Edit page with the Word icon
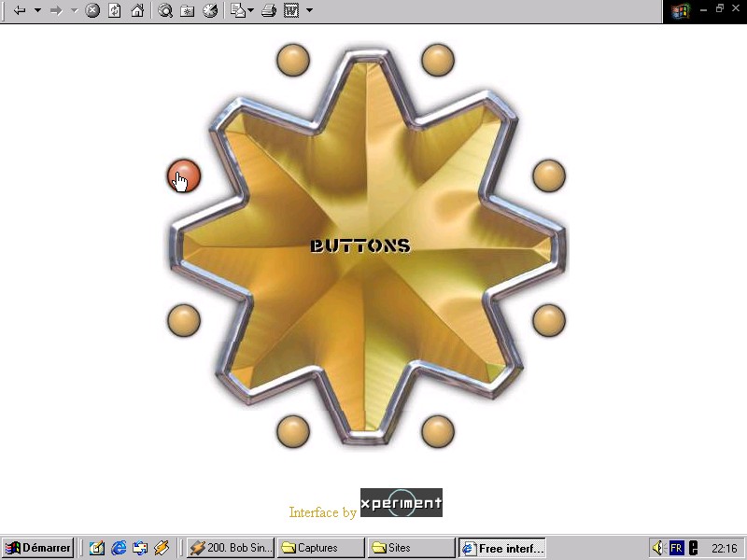Image resolution: width=747 pixels, height=560 pixels. click(291, 10)
